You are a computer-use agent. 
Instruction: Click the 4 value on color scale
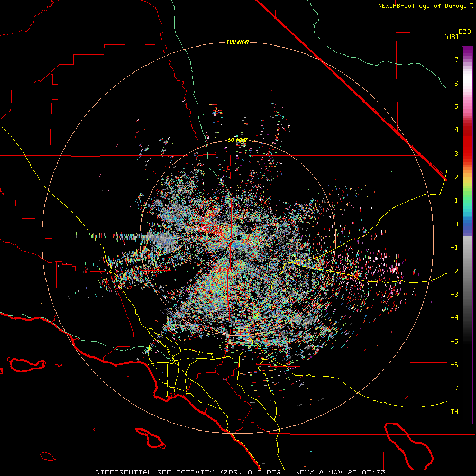[456, 130]
